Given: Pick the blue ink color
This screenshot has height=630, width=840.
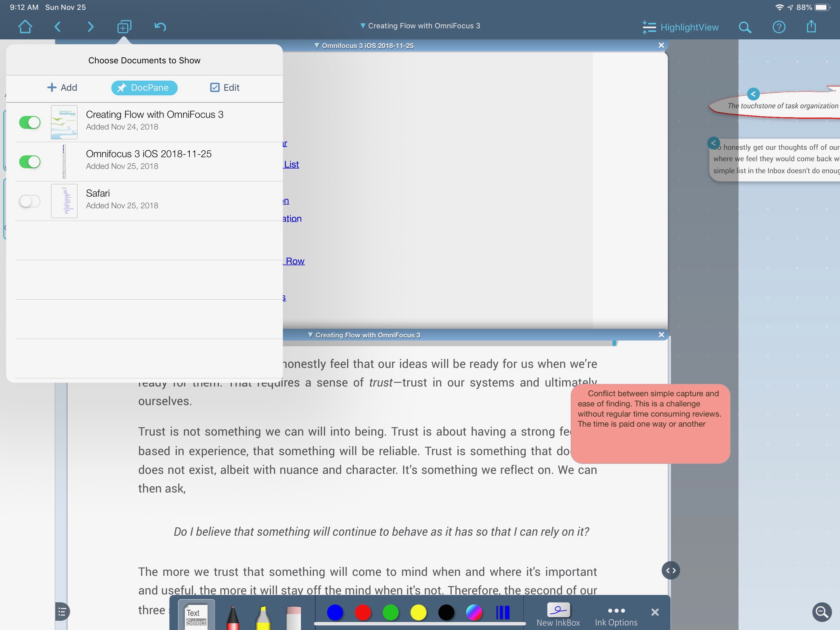Looking at the screenshot, I should 335,612.
